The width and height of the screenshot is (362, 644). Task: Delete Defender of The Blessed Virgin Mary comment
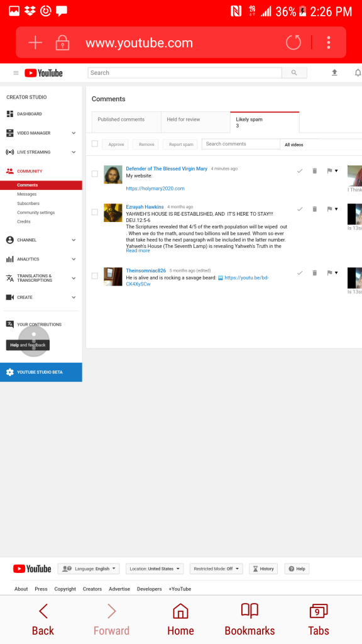(x=315, y=171)
